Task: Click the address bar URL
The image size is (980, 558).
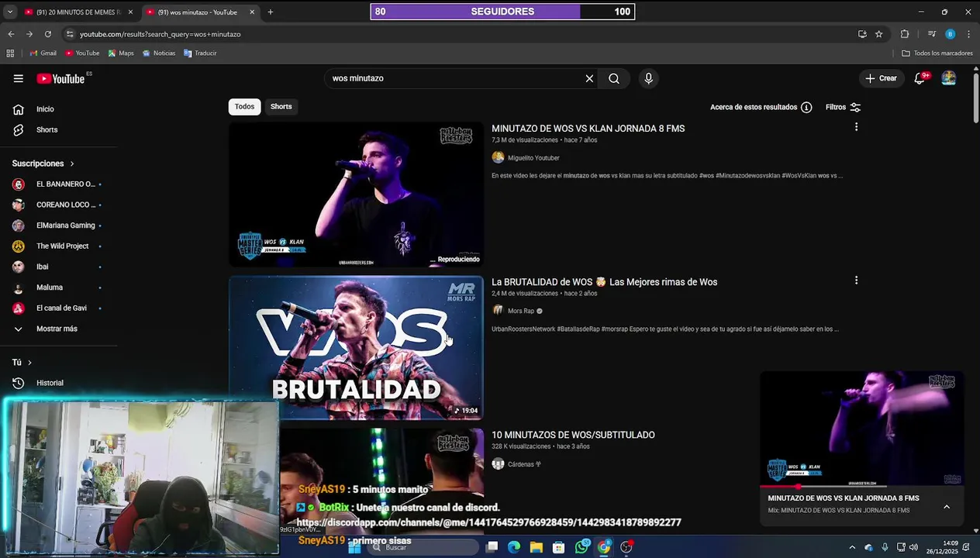Action: tap(160, 34)
